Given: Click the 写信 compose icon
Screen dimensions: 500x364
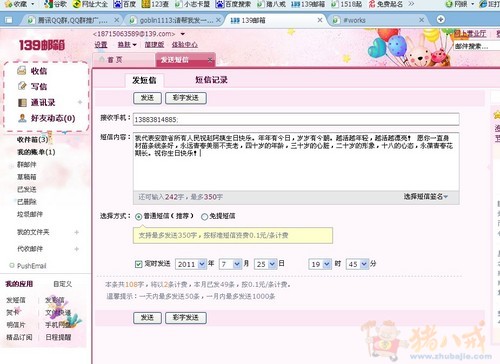Looking at the screenshot, I should coord(22,86).
